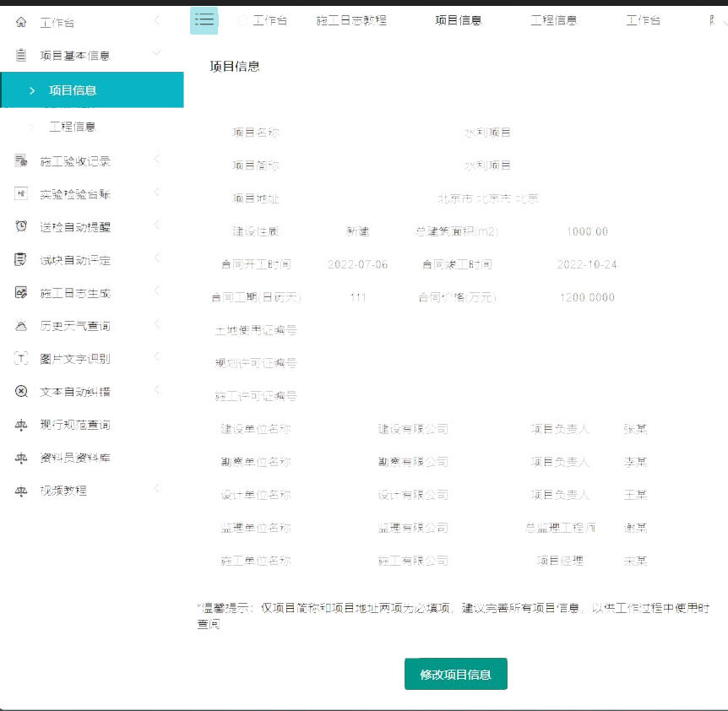Click the 1200.0000 contract price value
The image size is (728, 711).
(x=587, y=297)
